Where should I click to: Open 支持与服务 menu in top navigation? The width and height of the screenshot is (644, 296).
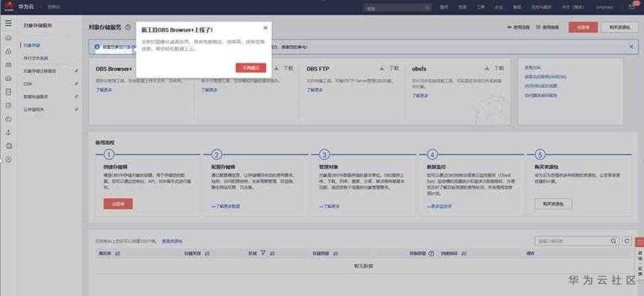point(541,8)
